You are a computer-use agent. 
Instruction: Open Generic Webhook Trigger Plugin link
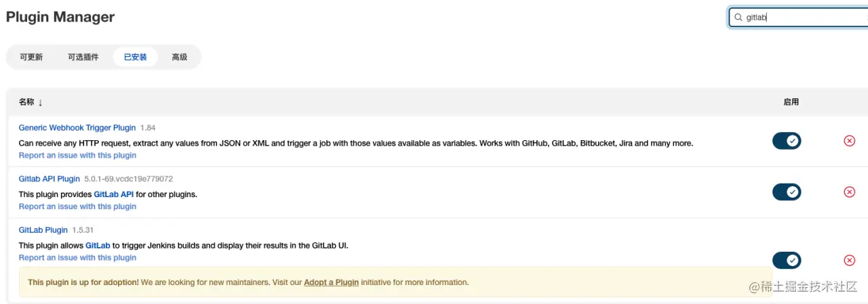[77, 127]
